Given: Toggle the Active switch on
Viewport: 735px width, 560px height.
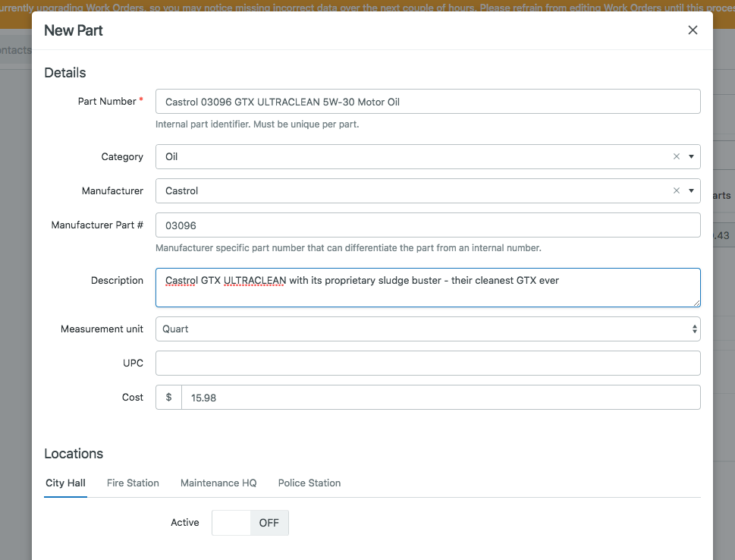Looking at the screenshot, I should (250, 523).
